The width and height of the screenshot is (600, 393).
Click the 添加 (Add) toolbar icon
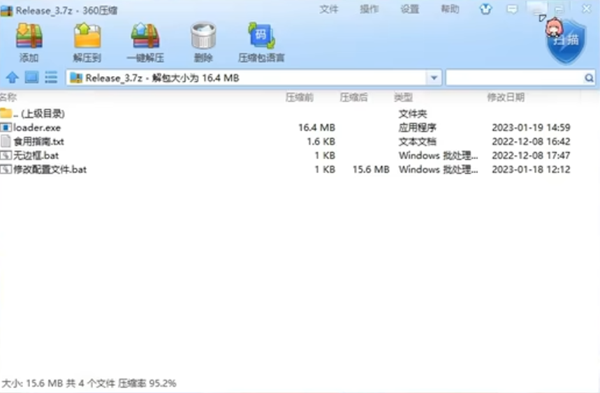[x=29, y=36]
